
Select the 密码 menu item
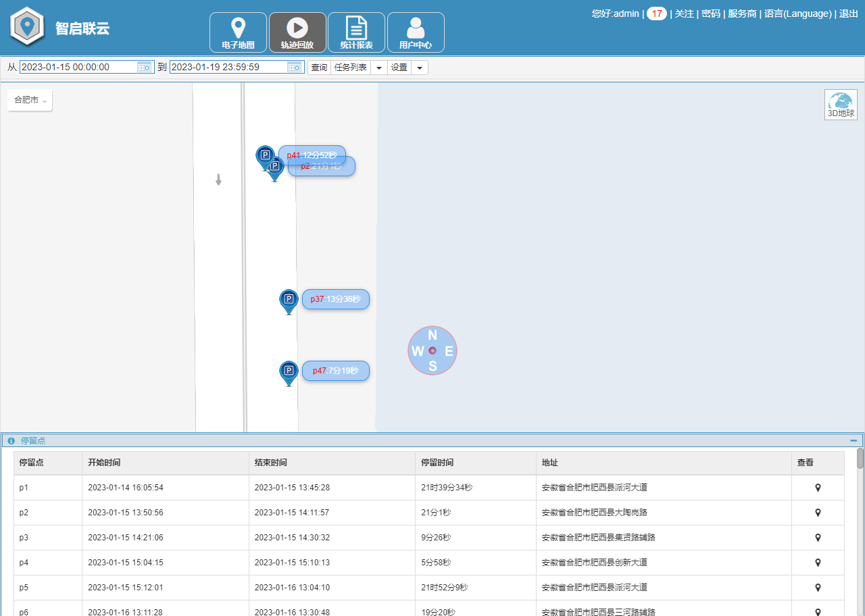pyautogui.click(x=711, y=14)
